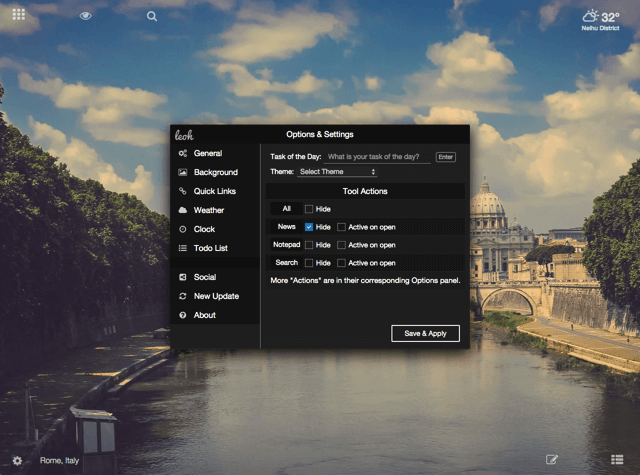Viewport: 640px width, 475px height.
Task: Click the Social share icon
Action: click(x=183, y=277)
